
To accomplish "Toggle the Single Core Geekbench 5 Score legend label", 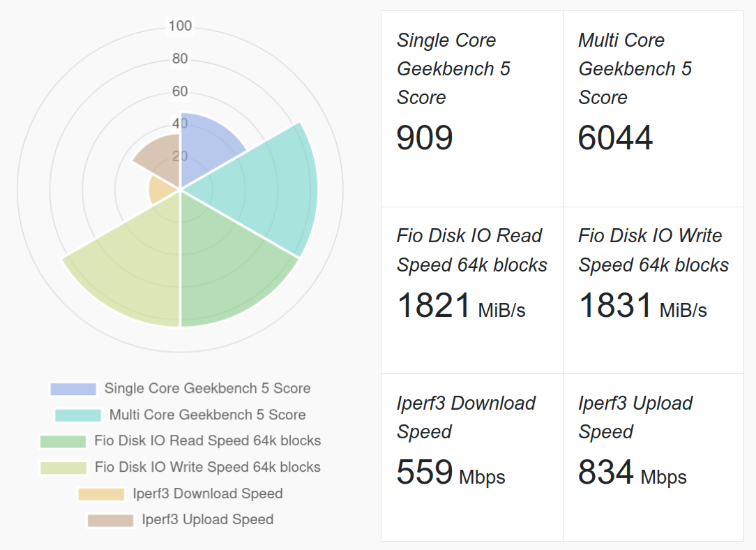I will 207,389.
